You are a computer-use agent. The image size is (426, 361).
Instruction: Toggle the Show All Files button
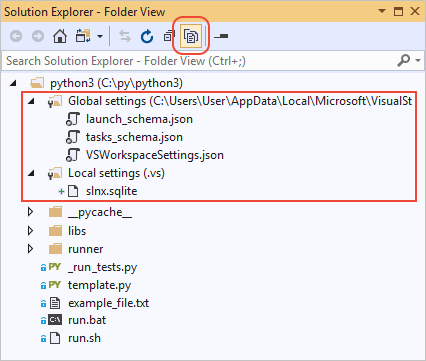pyautogui.click(x=191, y=36)
